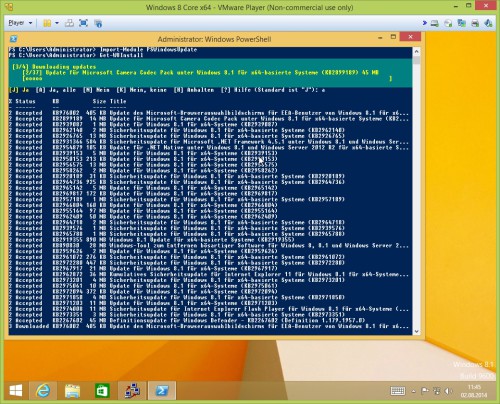Click the PowerShell scrollbar up arrow

click(416, 52)
